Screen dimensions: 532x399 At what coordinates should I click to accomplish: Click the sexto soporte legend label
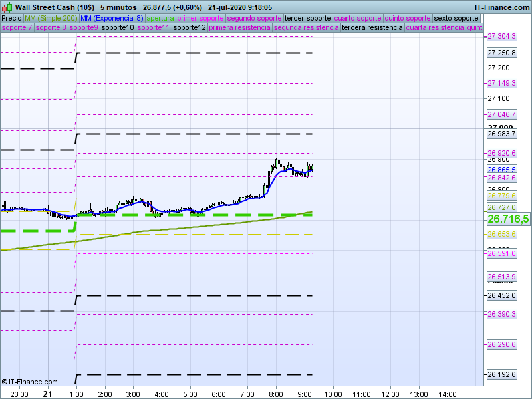point(456,18)
